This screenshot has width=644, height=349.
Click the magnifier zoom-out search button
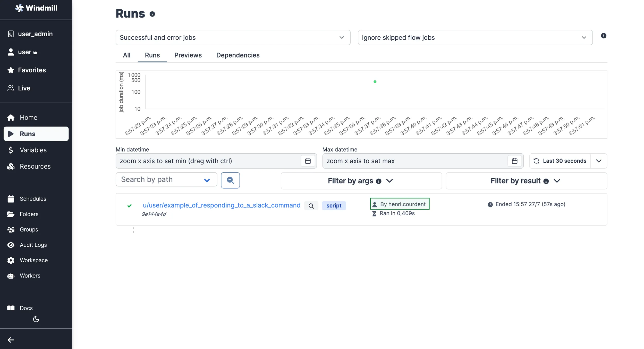tap(230, 180)
